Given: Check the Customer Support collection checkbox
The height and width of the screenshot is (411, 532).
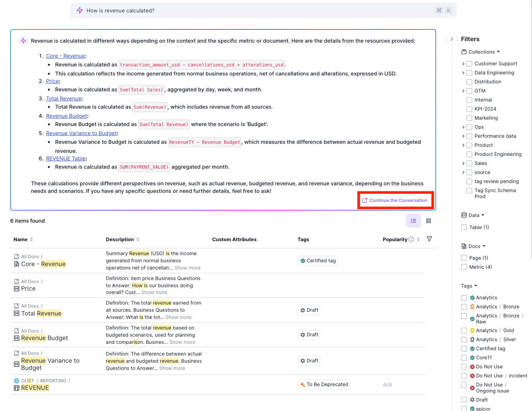Looking at the screenshot, I should [469, 64].
